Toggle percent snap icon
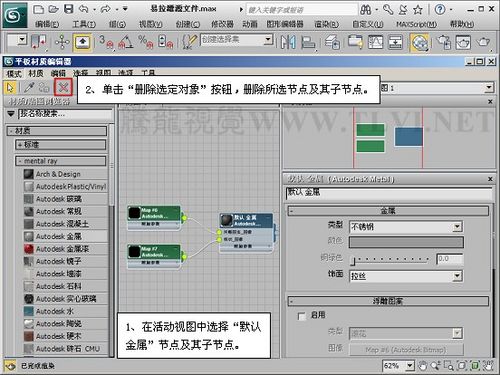The image size is (500, 375). [146, 42]
